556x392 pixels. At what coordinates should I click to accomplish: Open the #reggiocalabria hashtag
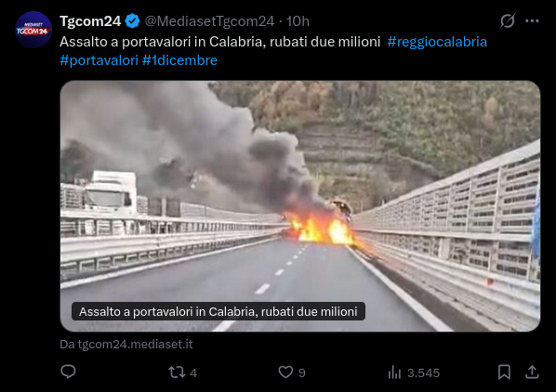437,42
